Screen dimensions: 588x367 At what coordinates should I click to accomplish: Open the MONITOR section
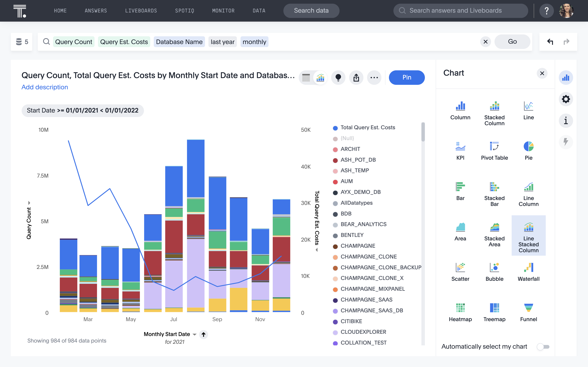coord(223,10)
